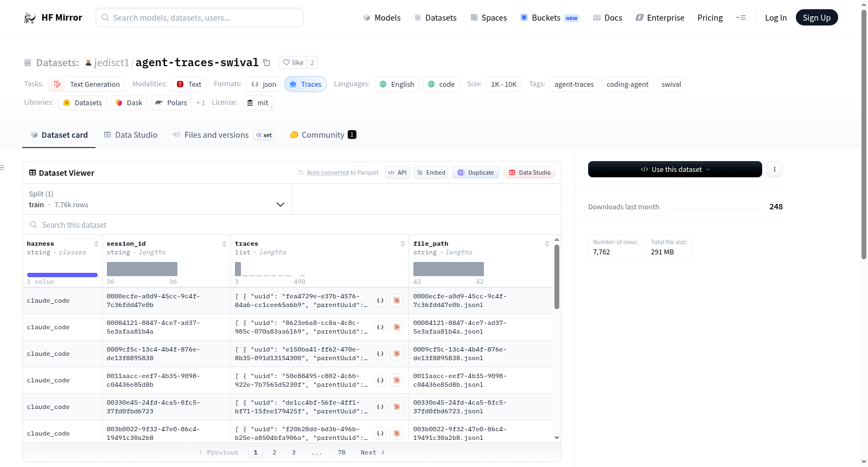Sort the traces column

point(403,244)
